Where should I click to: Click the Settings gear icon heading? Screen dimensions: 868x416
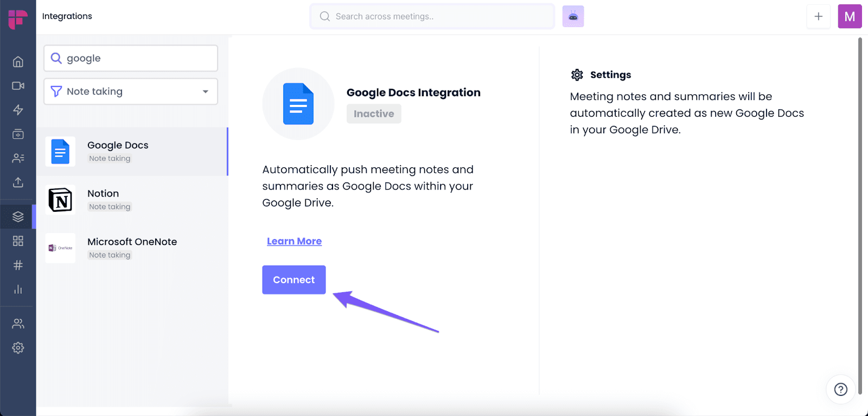[x=577, y=75]
